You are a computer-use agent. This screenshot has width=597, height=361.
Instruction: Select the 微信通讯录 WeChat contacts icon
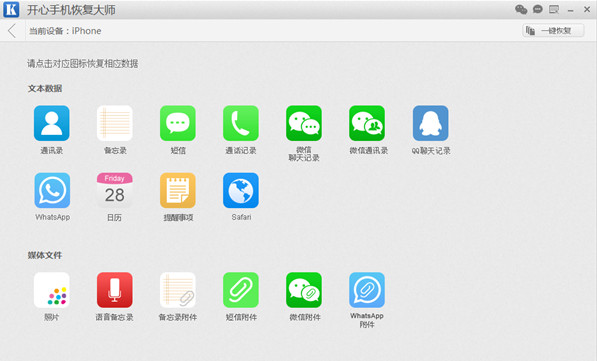pyautogui.click(x=367, y=123)
